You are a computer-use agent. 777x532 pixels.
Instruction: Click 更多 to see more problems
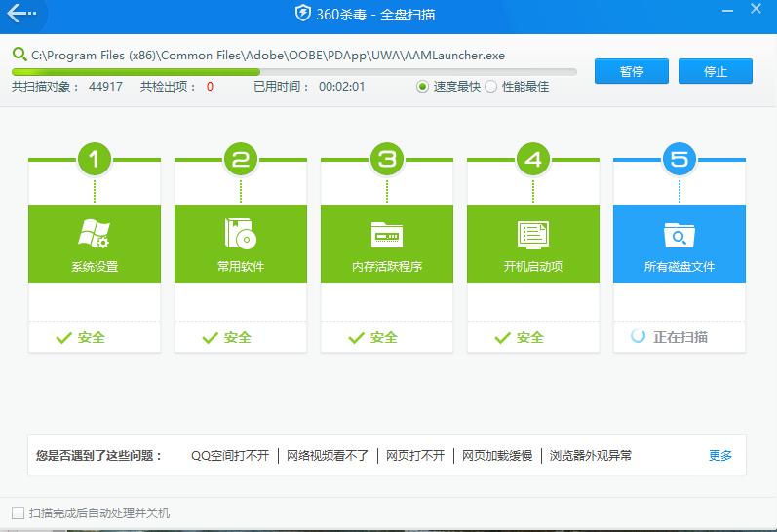point(720,455)
